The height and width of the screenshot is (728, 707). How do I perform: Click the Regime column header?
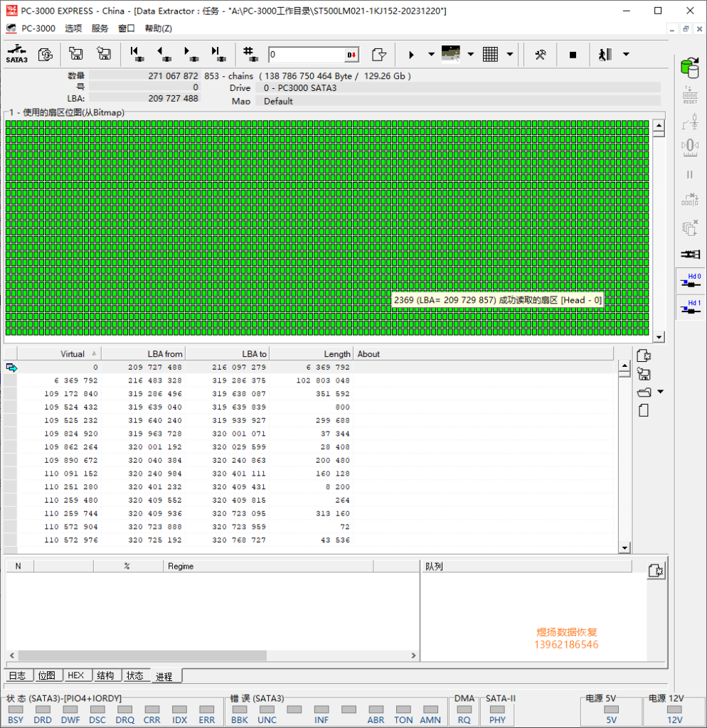tap(268, 566)
